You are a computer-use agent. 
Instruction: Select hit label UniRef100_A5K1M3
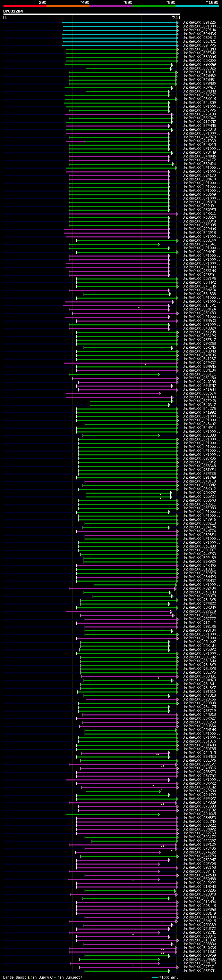(x=199, y=592)
